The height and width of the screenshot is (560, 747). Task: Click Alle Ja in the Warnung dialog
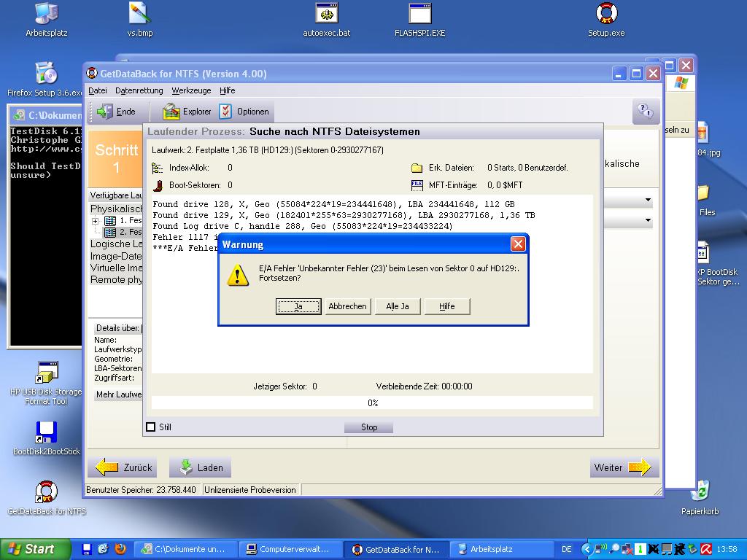398,306
